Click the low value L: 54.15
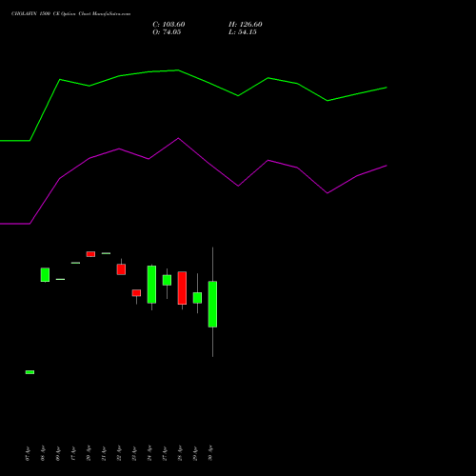The image size is (476, 476). click(x=243, y=32)
